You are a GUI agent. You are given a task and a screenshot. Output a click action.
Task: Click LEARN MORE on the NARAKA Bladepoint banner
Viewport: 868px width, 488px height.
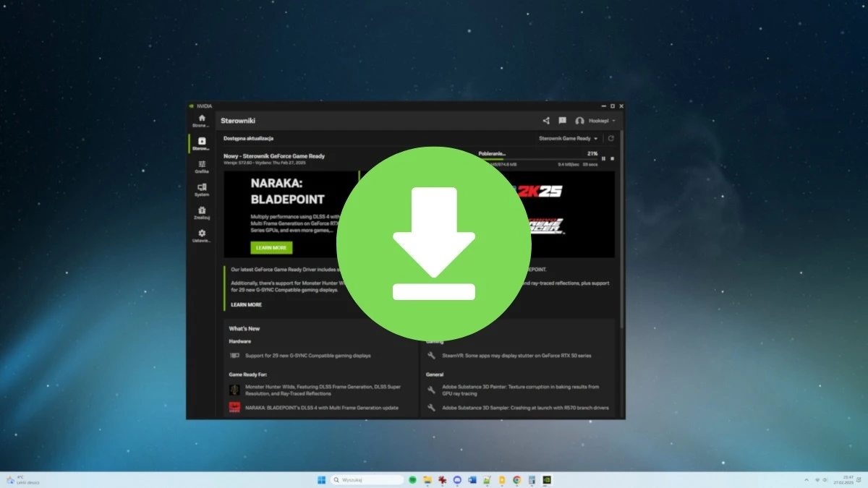coord(271,248)
